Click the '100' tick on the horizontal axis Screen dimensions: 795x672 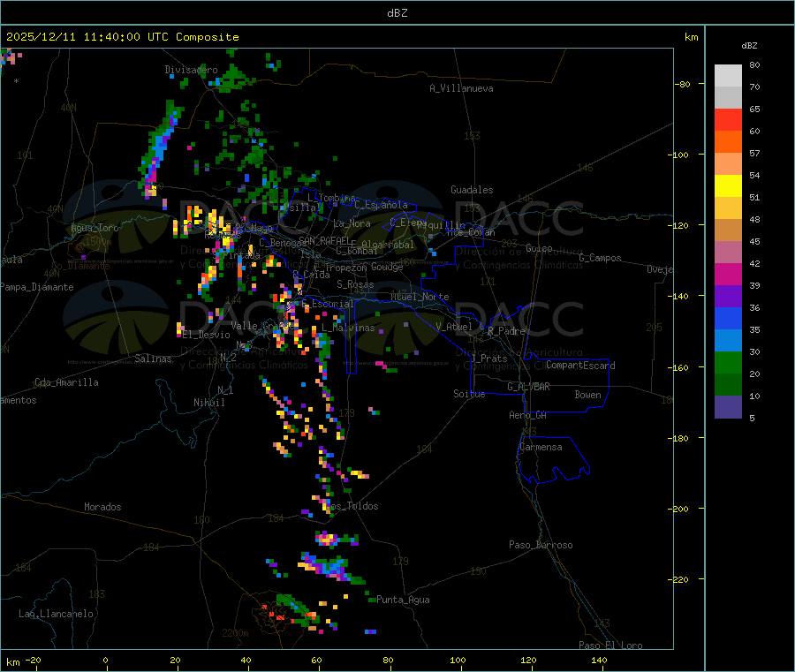[458, 660]
